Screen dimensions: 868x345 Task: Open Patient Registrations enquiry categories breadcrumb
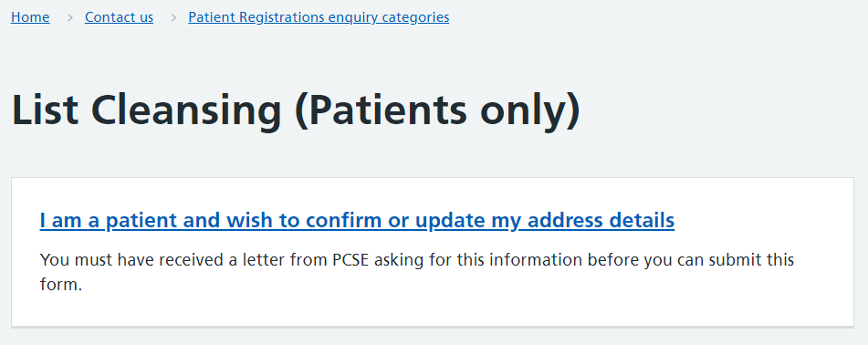point(319,17)
